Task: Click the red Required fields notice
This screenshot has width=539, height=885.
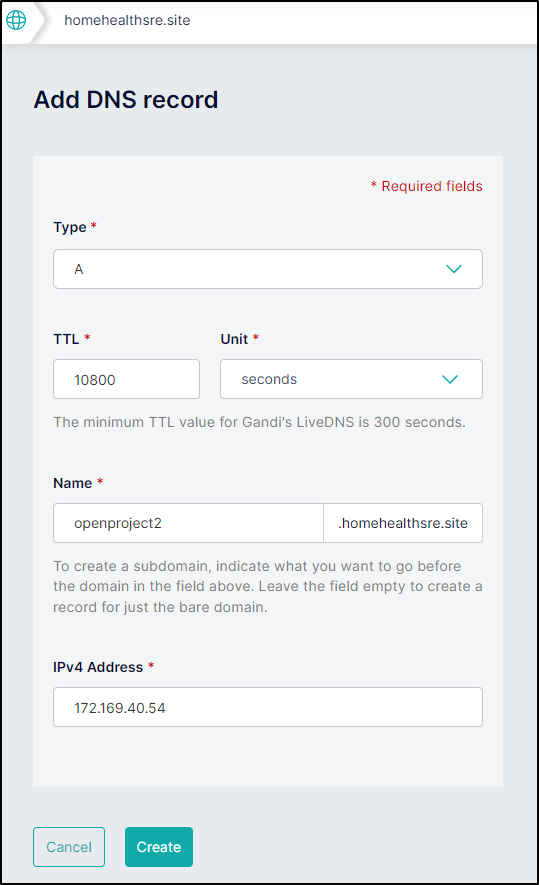Action: tap(427, 186)
